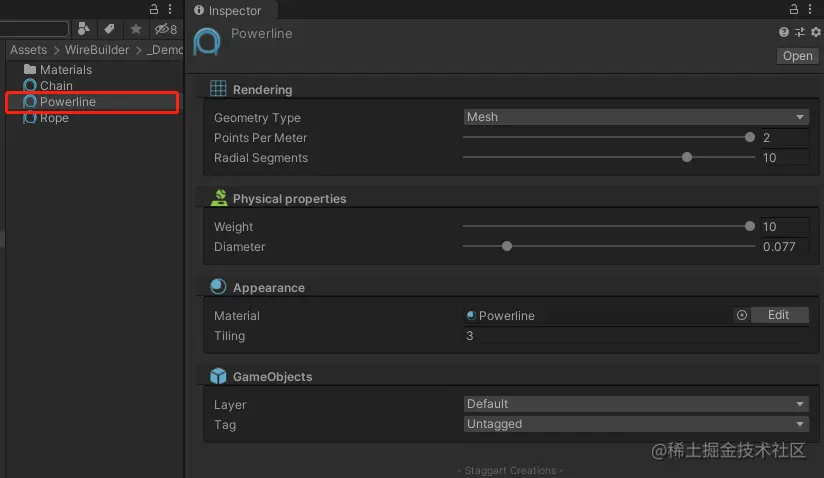Click the Diameter slider handle

(x=507, y=246)
